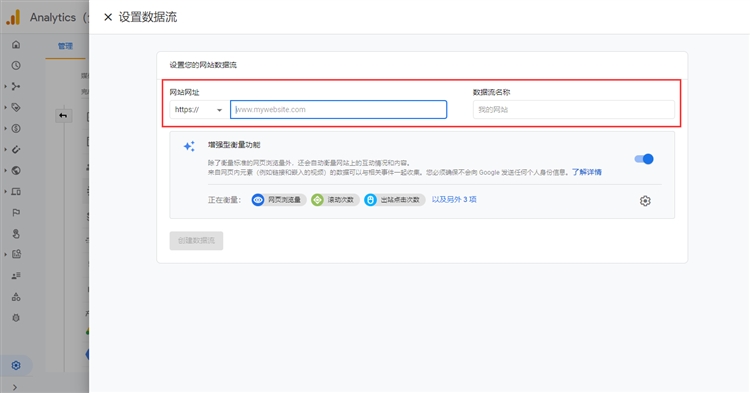Viewport: 750px width, 393px height.
Task: Click the blue sparkle icon beside 增强型衡量功能
Action: point(189,146)
